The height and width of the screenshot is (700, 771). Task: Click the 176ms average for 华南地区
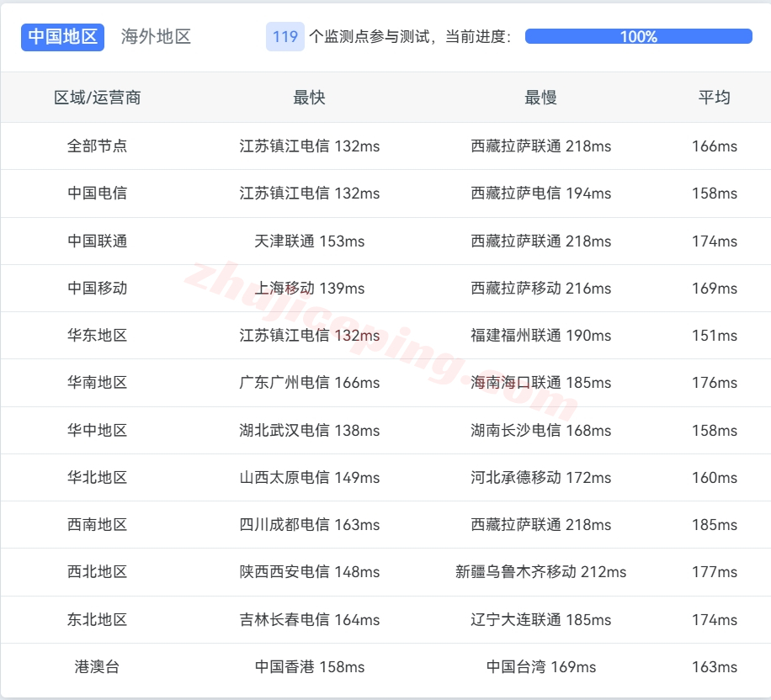715,383
